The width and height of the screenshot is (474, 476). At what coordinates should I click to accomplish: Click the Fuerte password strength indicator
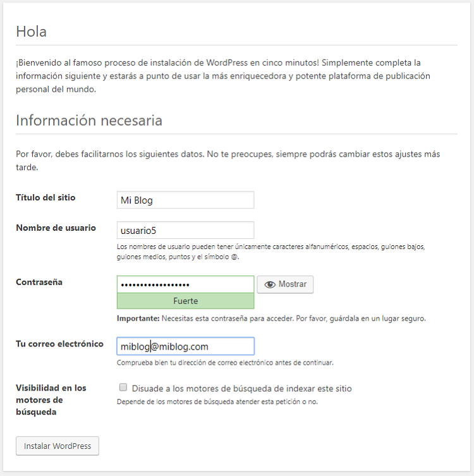185,301
